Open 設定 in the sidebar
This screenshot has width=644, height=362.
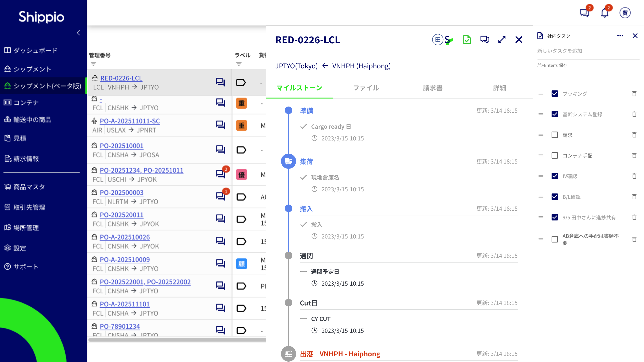(x=15, y=248)
